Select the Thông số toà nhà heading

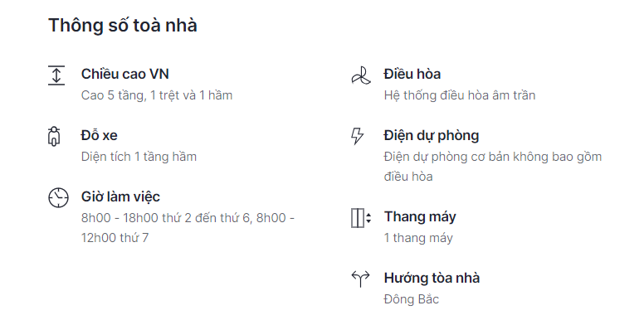[123, 25]
